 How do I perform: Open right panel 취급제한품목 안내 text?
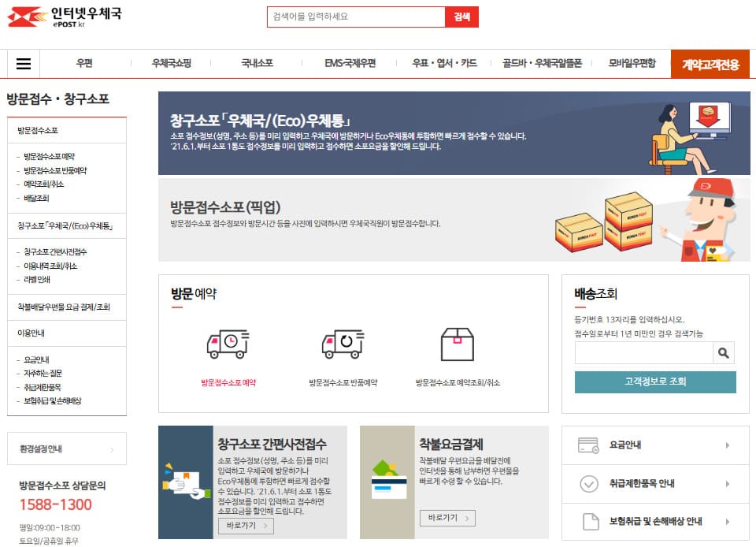(x=642, y=484)
